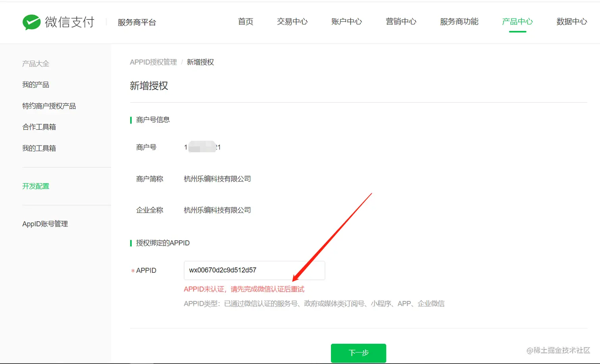
Task: Open 数据中心 tab
Action: 572,21
